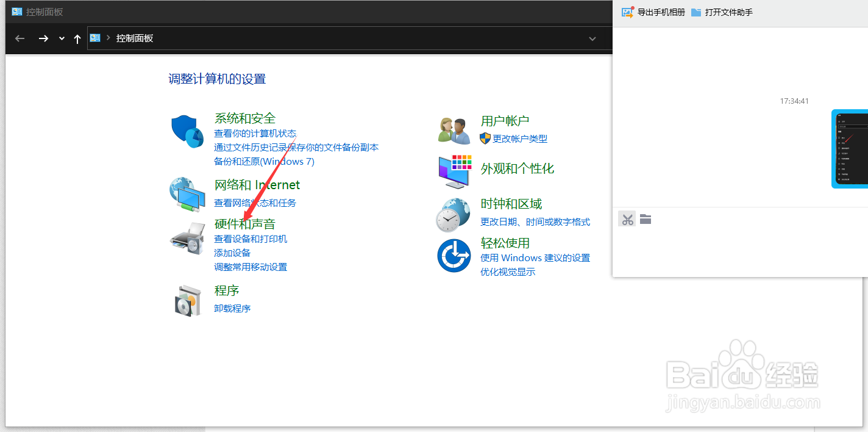Click the export phone album icon

coord(628,12)
